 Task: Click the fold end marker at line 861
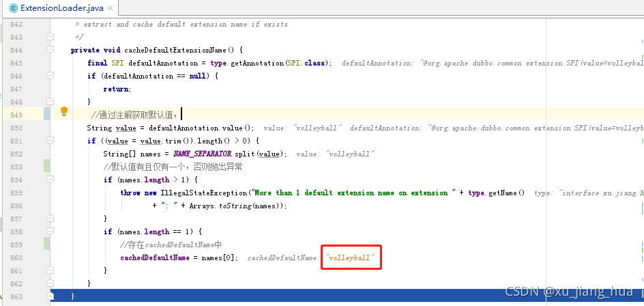pyautogui.click(x=50, y=270)
